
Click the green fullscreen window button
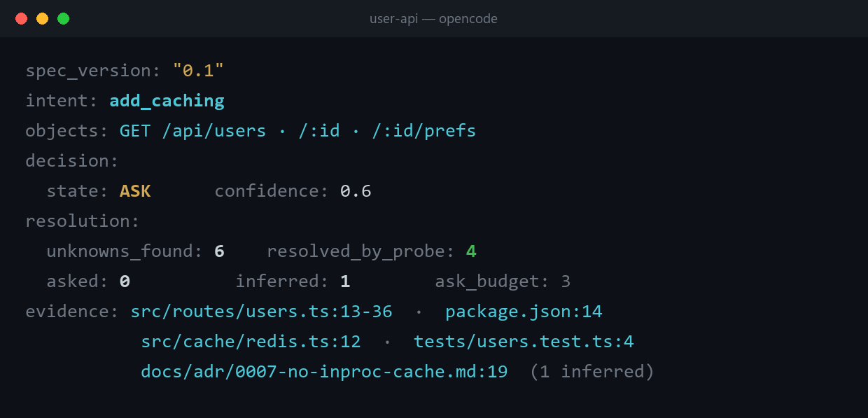pos(63,19)
